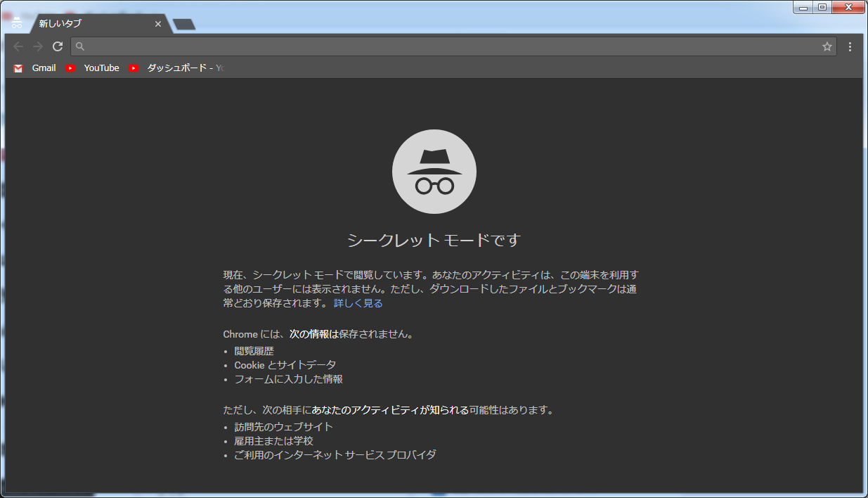Open the Chrome three-dot menu
The width and height of the screenshot is (868, 498).
click(850, 46)
